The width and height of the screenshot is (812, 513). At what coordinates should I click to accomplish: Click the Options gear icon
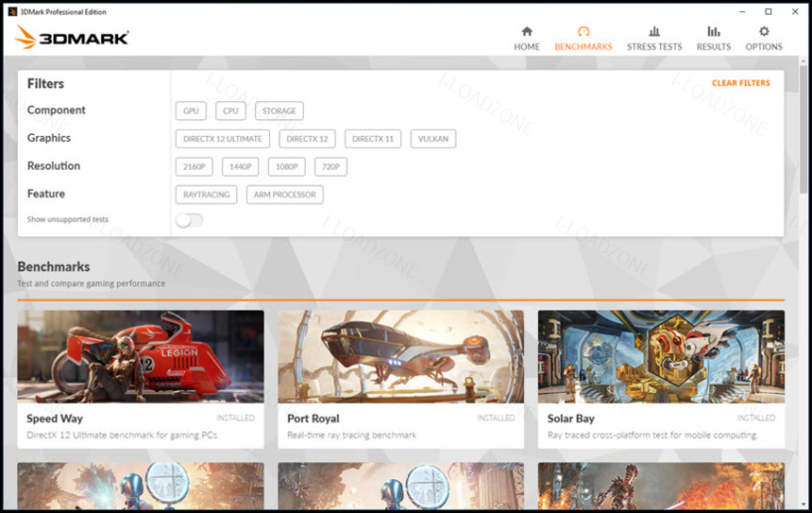764,31
